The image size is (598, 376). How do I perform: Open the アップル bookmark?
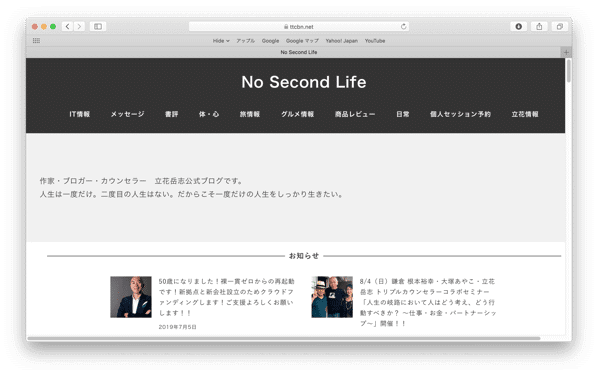(245, 41)
